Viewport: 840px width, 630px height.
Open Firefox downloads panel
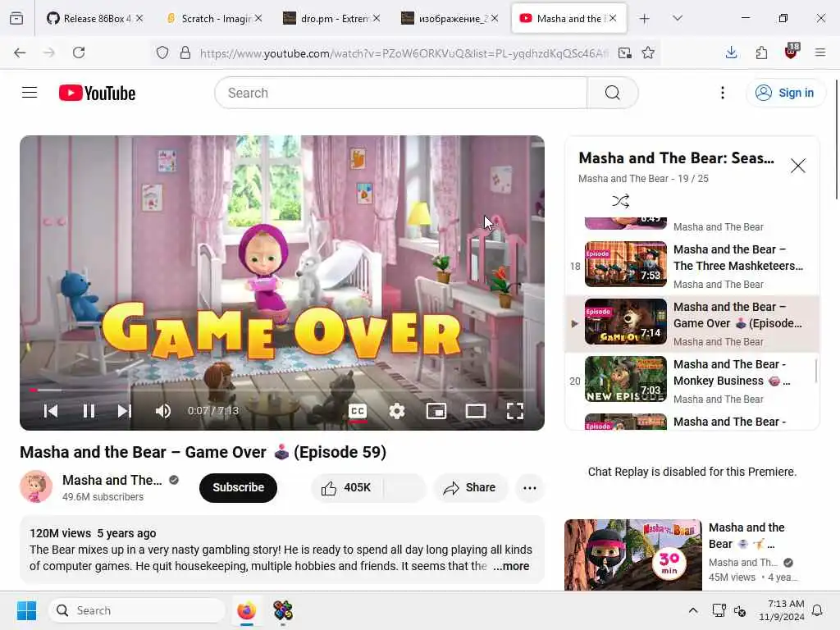click(731, 52)
